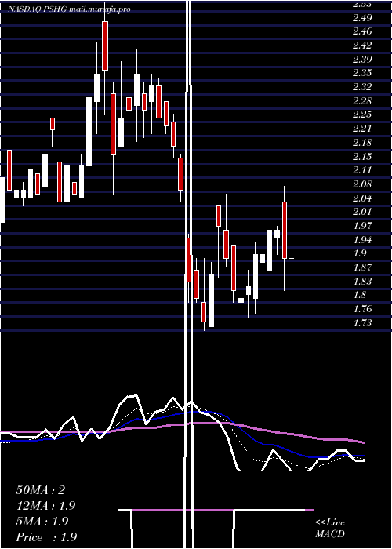
Task: Click the 1.97 price axis label
Action: 362,225
